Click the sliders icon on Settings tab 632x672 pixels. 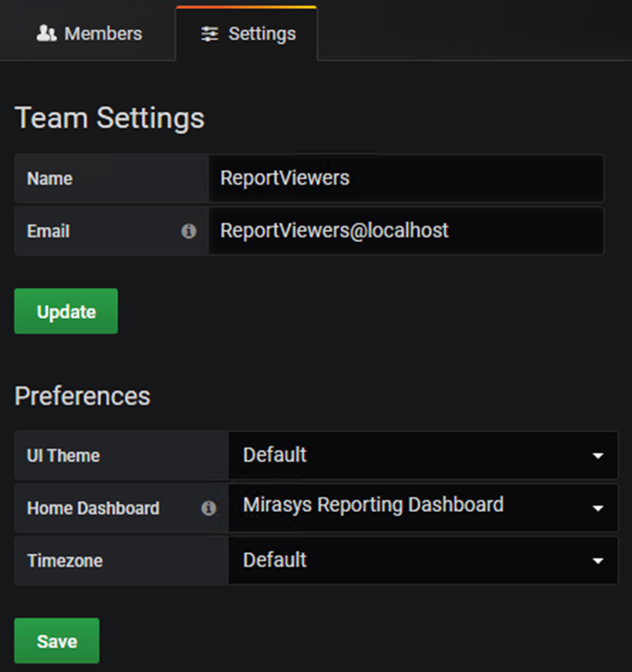pos(210,34)
